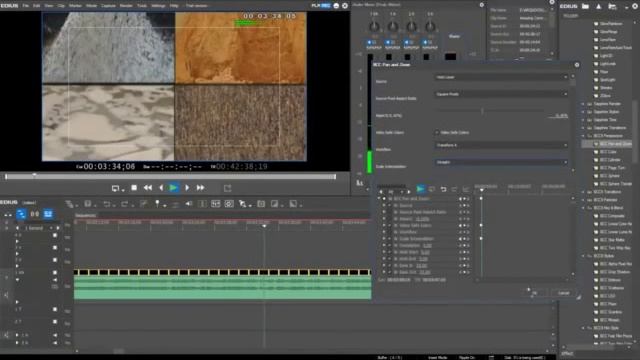640x360 pixels.
Task: Click the Effect palette settings gear icon
Action: (635, 6)
